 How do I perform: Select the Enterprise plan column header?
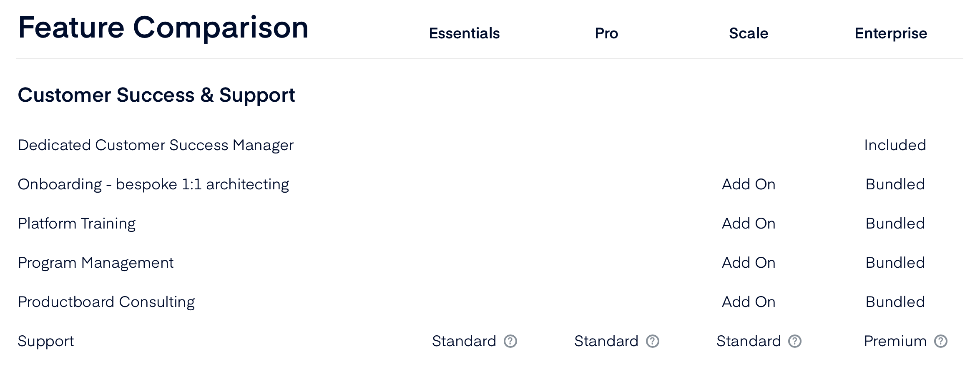(x=891, y=33)
